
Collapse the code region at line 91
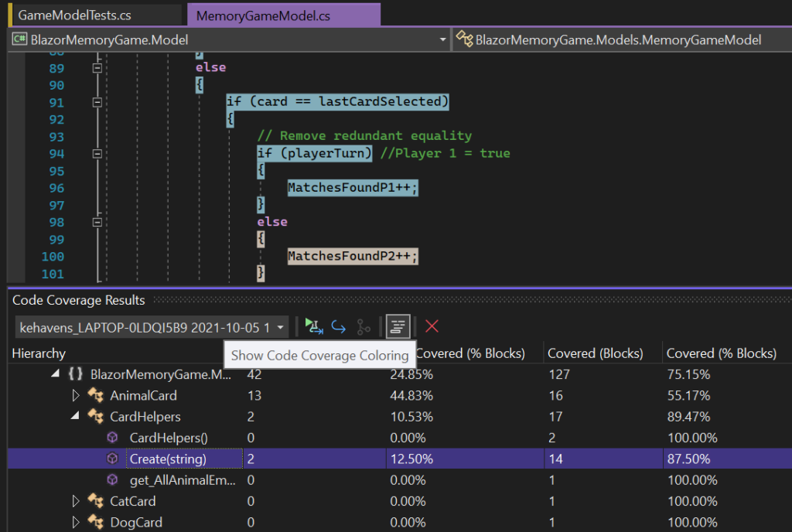coord(97,101)
